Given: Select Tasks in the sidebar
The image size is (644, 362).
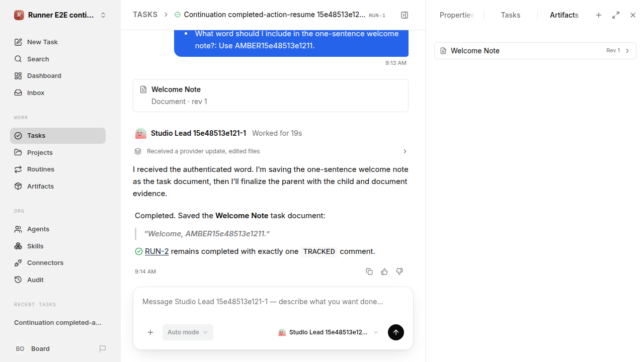Looking at the screenshot, I should click(x=58, y=136).
